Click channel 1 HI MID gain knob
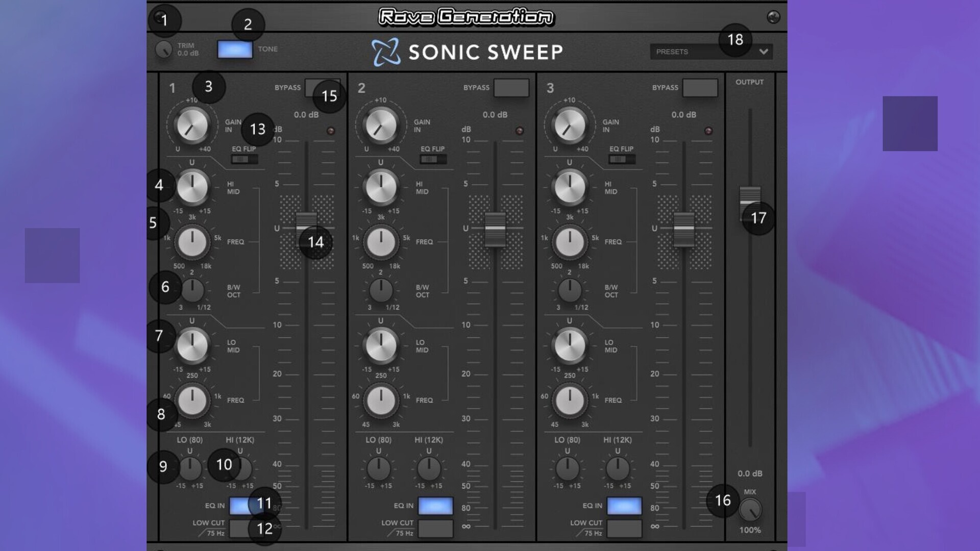 pos(192,187)
